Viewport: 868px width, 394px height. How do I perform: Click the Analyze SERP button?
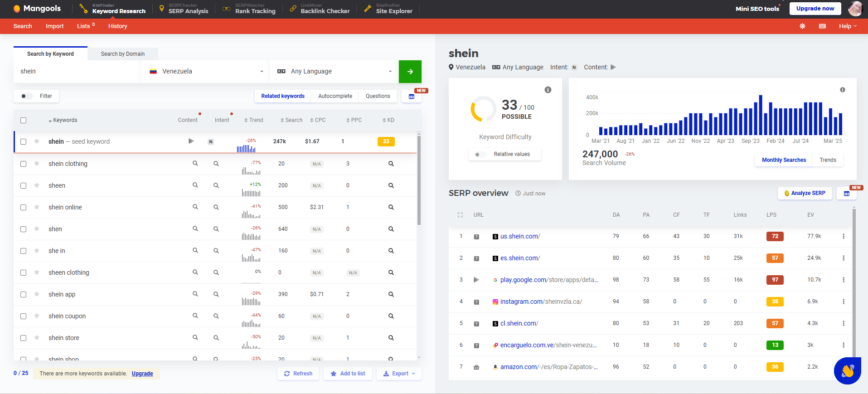[805, 193]
